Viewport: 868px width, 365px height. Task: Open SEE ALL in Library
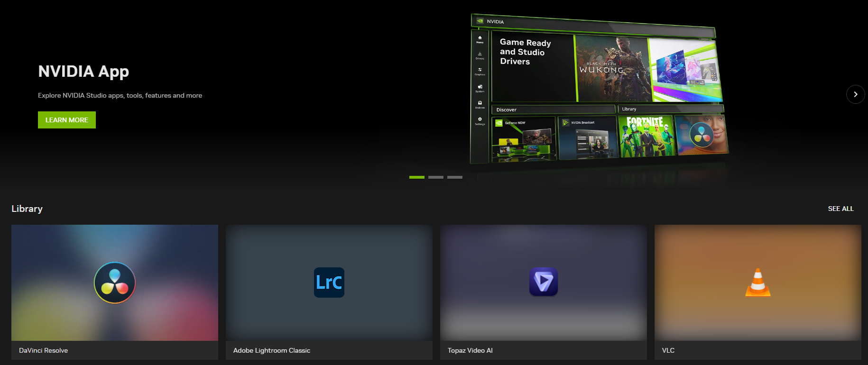(x=840, y=209)
